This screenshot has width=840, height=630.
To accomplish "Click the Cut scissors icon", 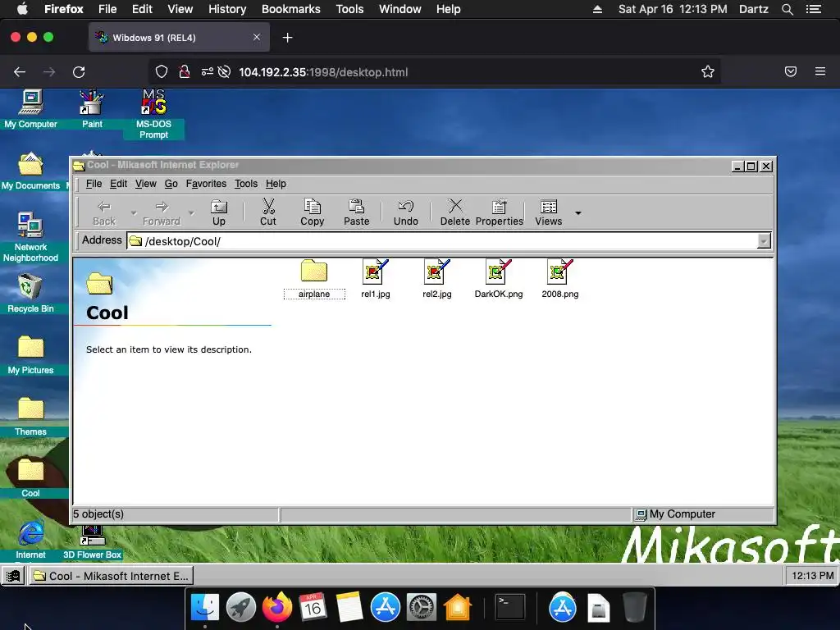I will coord(268,206).
